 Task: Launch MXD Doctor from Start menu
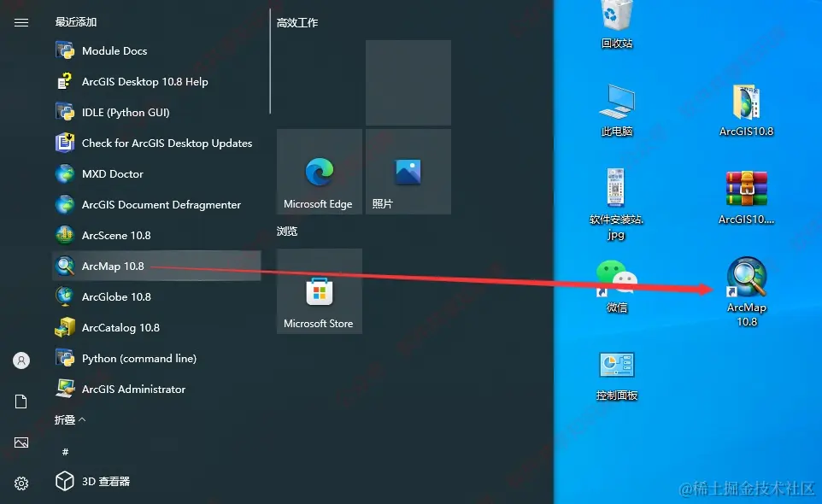[156, 174]
